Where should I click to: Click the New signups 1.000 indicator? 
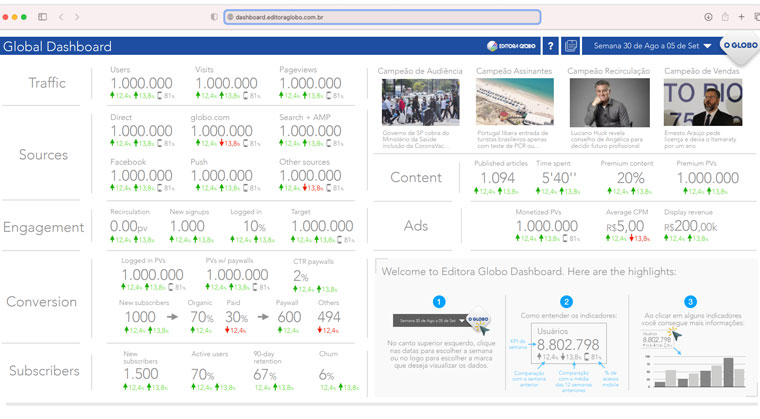coord(187,226)
